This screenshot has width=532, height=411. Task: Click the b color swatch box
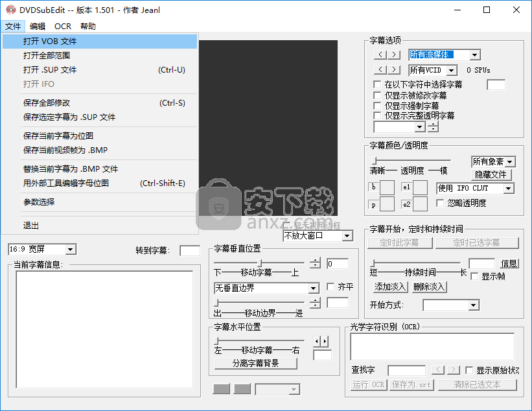tap(387, 188)
